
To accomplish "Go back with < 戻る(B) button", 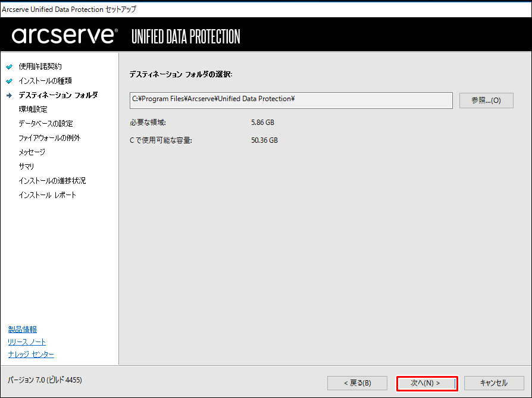I will tap(357, 383).
